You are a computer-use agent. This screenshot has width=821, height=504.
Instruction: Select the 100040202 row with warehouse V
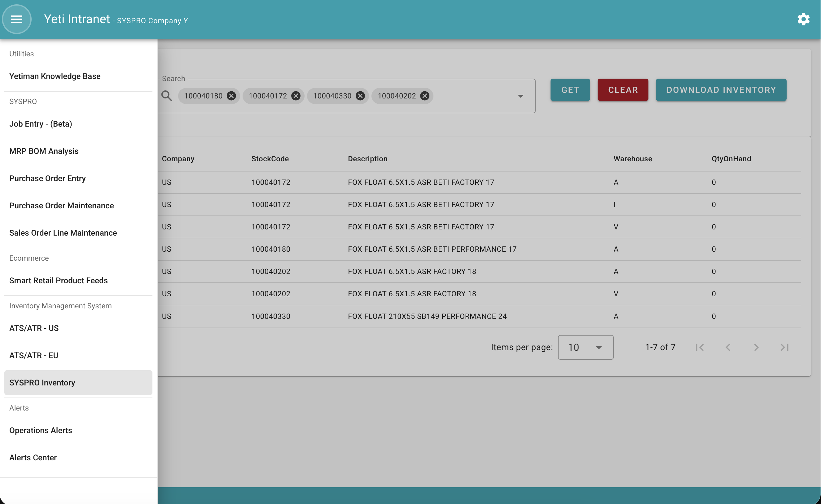pos(480,294)
